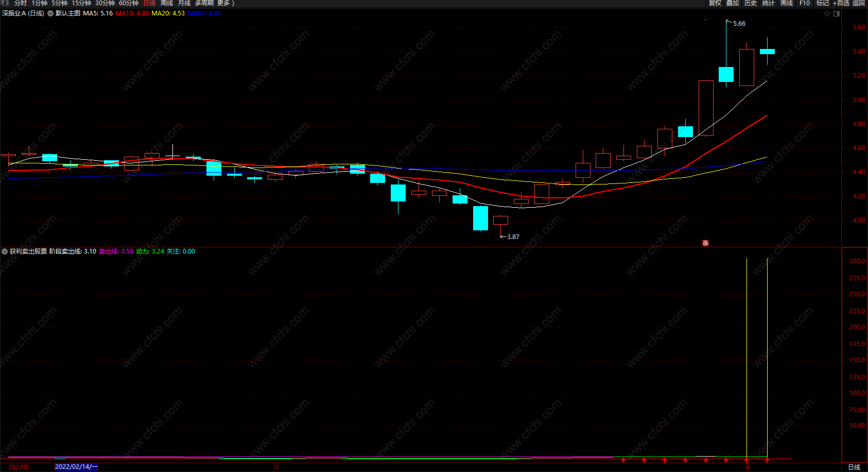The image size is (868, 472).
Task: Click the cyan 关注: 0.00 value
Action: [x=181, y=251]
